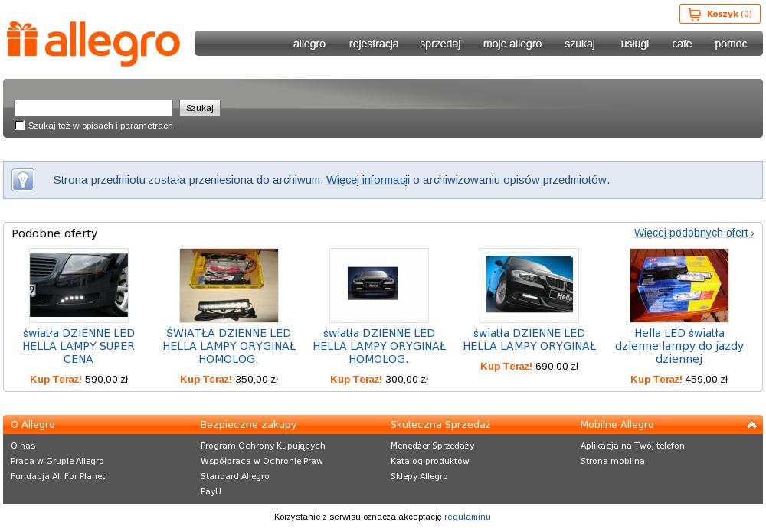766x532 pixels.
Task: Click the lightbulb info icon
Action: click(x=23, y=180)
